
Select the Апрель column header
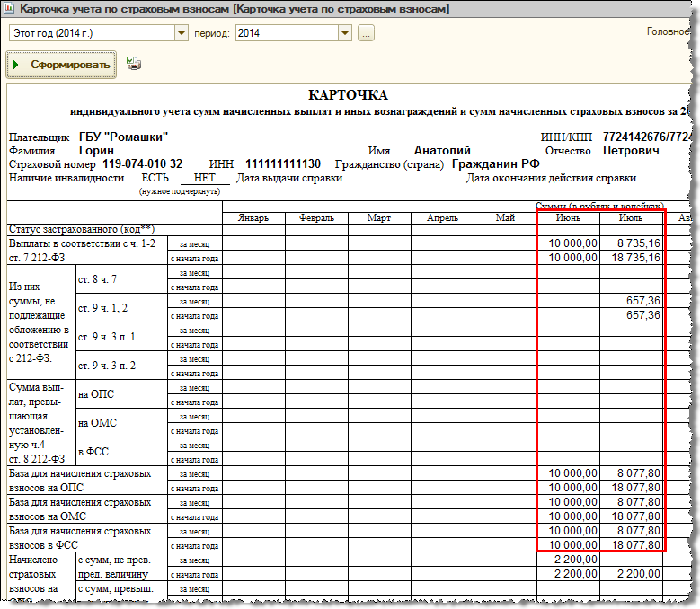(442, 217)
